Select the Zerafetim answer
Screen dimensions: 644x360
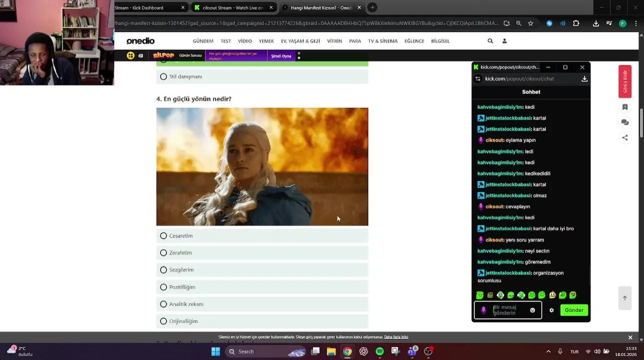(262, 253)
